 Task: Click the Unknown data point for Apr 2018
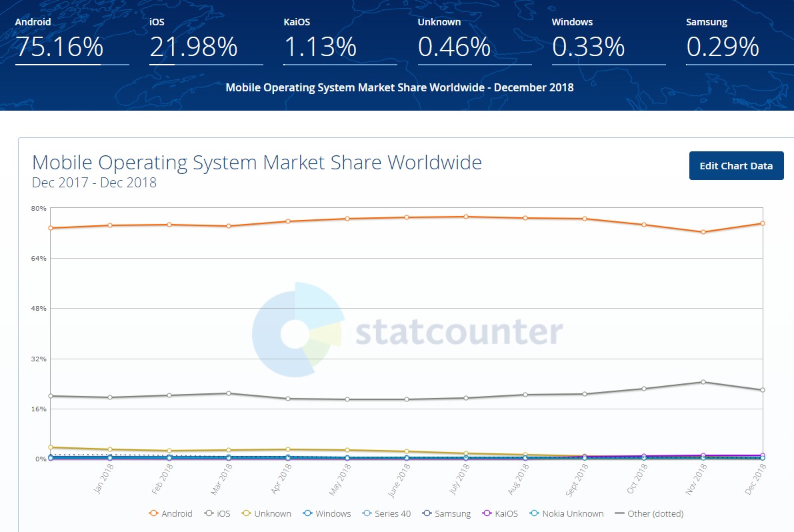[x=287, y=449]
